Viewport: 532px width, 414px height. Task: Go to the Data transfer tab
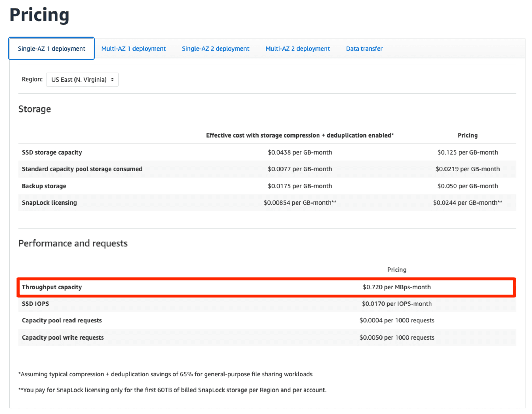[x=364, y=49]
